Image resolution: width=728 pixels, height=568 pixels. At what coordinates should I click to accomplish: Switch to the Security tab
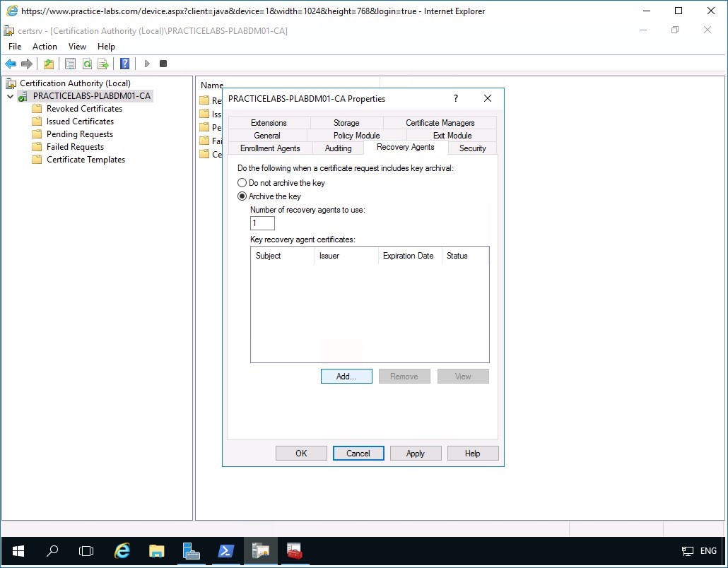click(x=471, y=148)
